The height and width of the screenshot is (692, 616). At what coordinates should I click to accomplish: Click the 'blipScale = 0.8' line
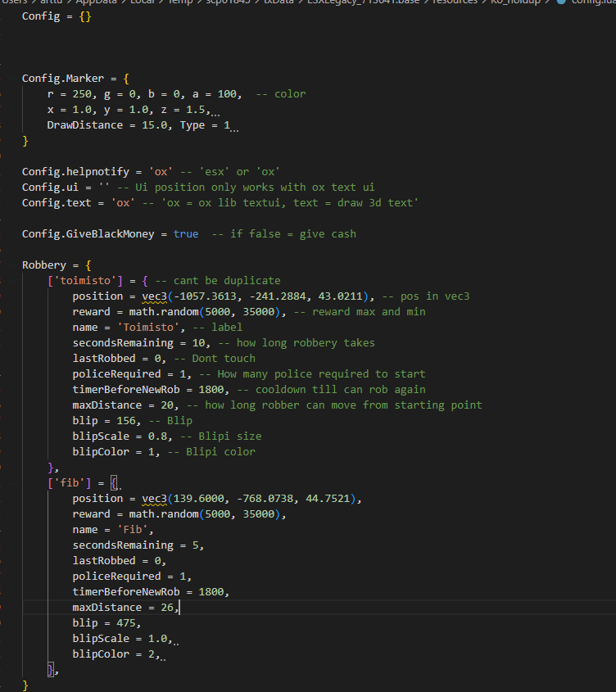pos(167,436)
